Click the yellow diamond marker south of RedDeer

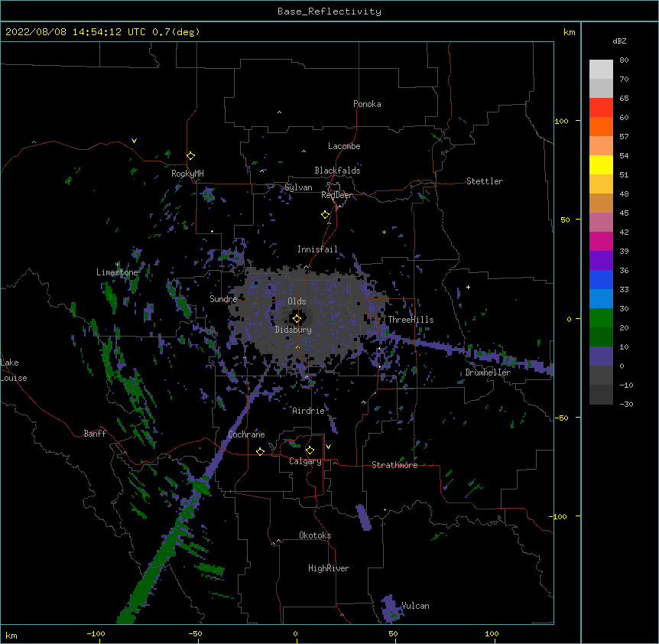(326, 215)
